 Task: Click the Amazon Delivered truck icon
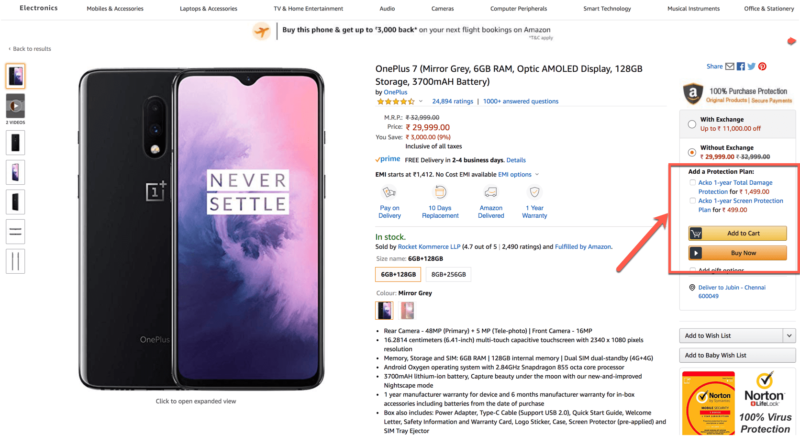point(490,191)
